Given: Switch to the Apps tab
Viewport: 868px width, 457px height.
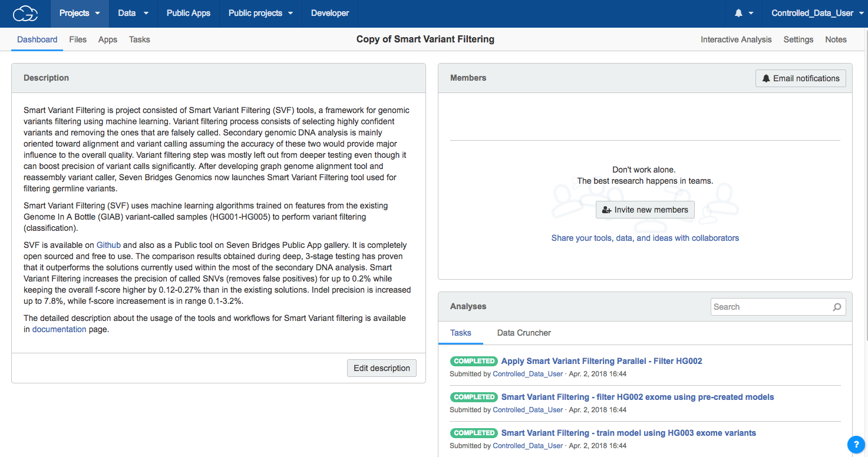Looking at the screenshot, I should (x=108, y=39).
